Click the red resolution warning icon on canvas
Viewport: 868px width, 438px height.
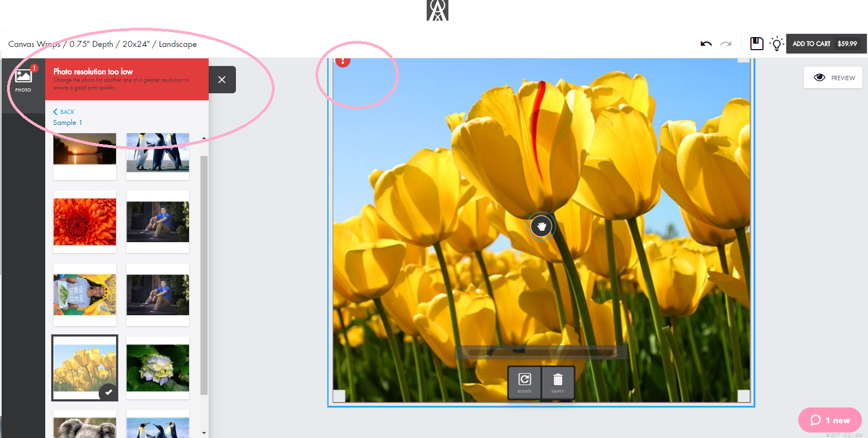pos(343,60)
